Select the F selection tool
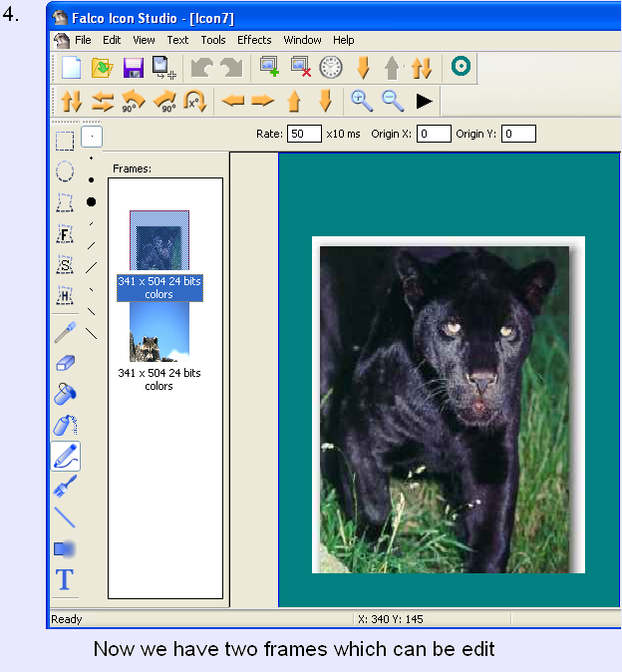Viewport: 622px width, 672px height. pyautogui.click(x=65, y=234)
